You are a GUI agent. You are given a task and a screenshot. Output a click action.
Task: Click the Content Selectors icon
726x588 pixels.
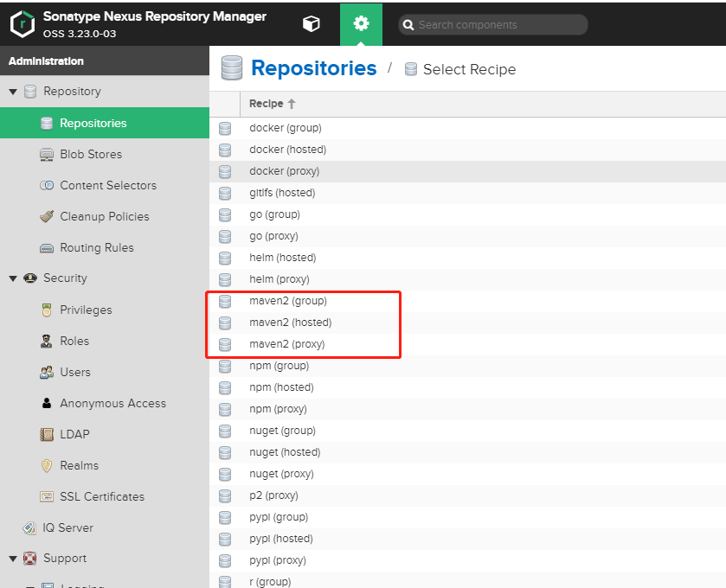(x=47, y=186)
